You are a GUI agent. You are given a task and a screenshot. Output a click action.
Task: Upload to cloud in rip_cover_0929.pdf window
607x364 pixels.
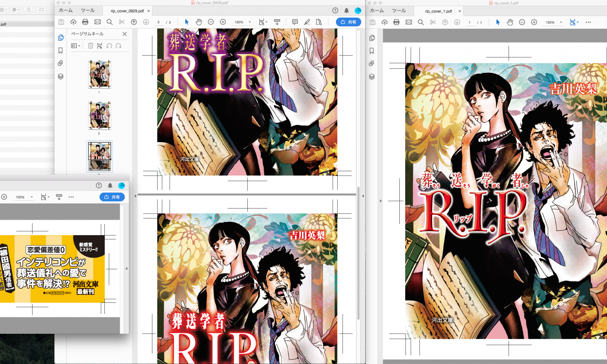pos(73,22)
